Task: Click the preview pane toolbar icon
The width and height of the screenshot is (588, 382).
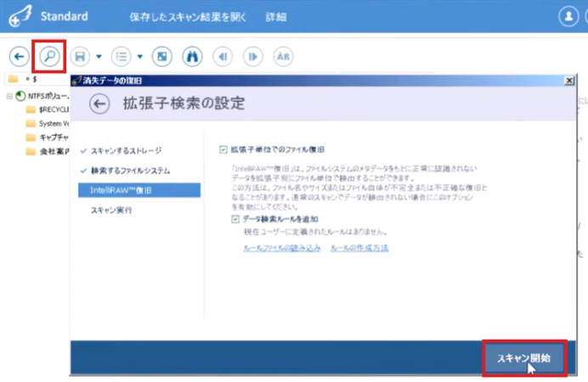Action: [162, 57]
